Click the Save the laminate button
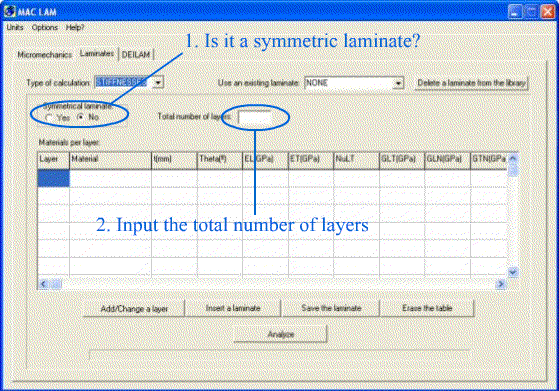Viewport: 559px width, 391px height. click(331, 308)
